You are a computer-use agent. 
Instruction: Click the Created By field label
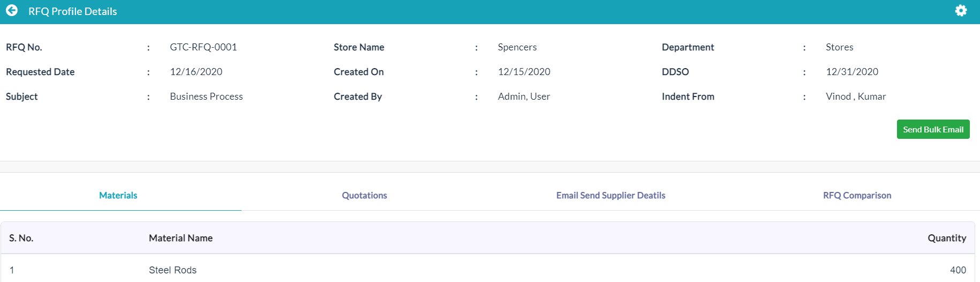pos(358,97)
